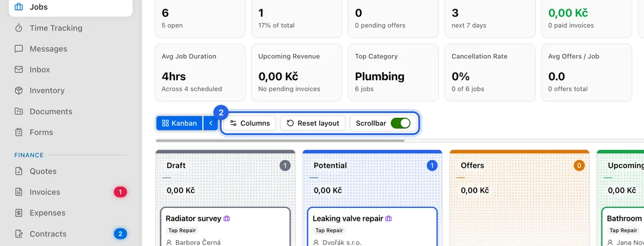
Task: Click the Cancellation Rate card
Action: [490, 73]
